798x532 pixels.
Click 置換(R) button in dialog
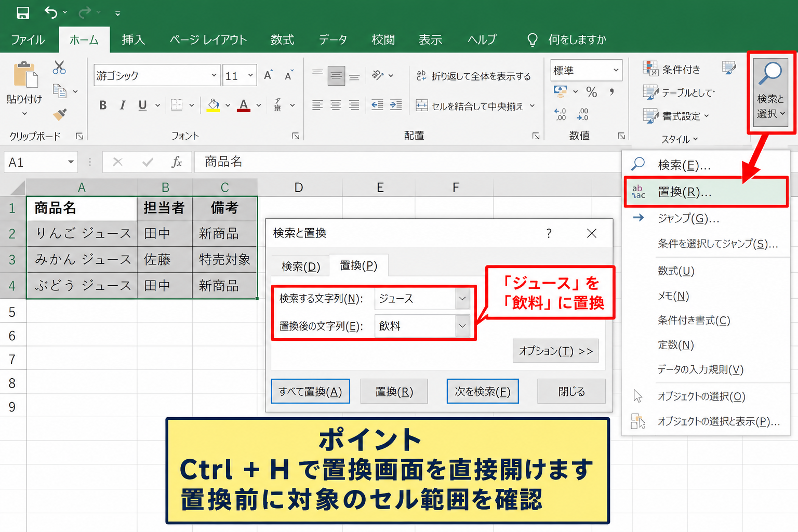[394, 391]
